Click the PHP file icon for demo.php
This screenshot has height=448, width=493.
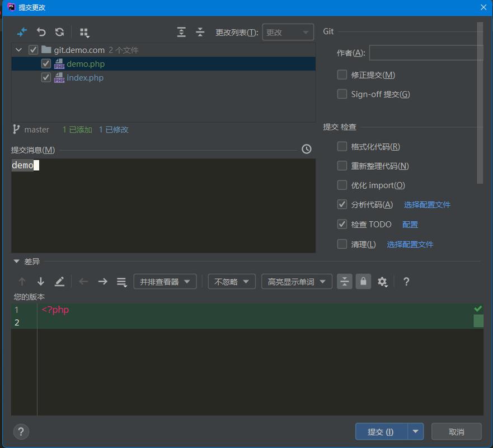(59, 64)
